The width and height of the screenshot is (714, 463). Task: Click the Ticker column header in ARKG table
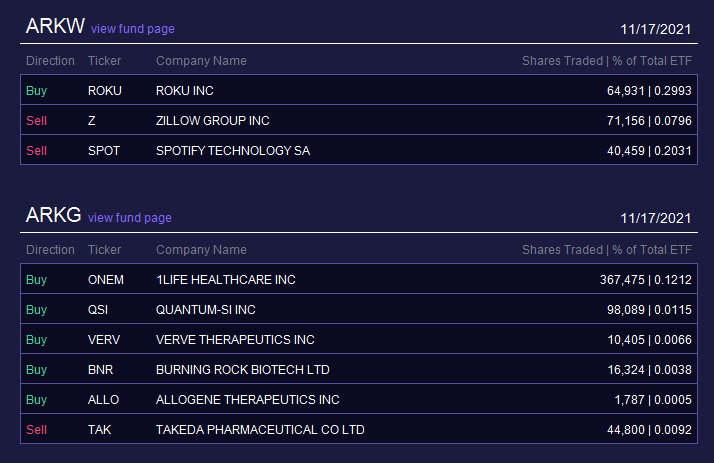[104, 249]
